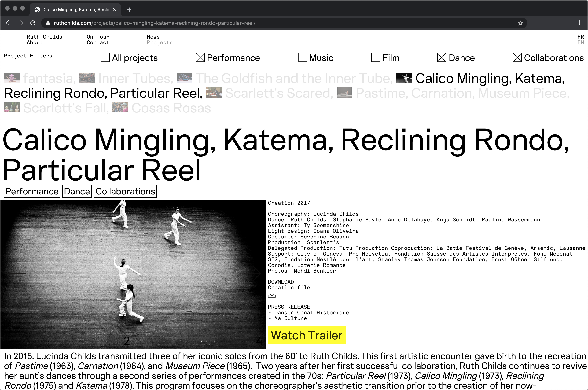Screen dimensions: 588x390
Task: Enable the Music filter checkbox
Action: click(x=302, y=58)
